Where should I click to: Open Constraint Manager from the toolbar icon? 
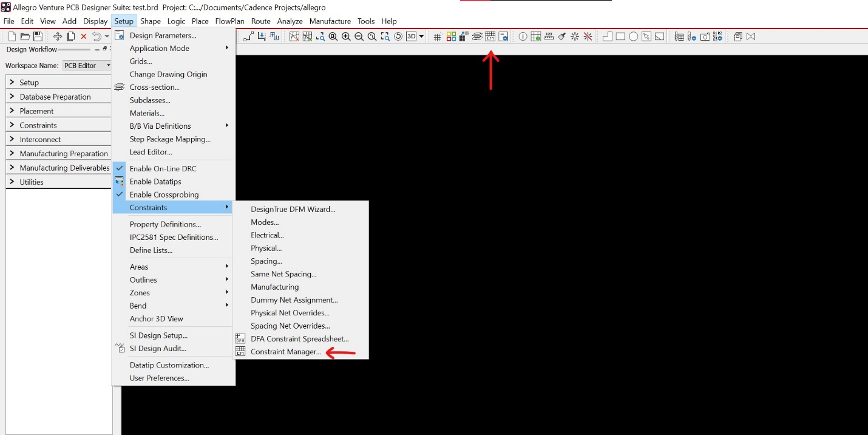click(x=490, y=36)
